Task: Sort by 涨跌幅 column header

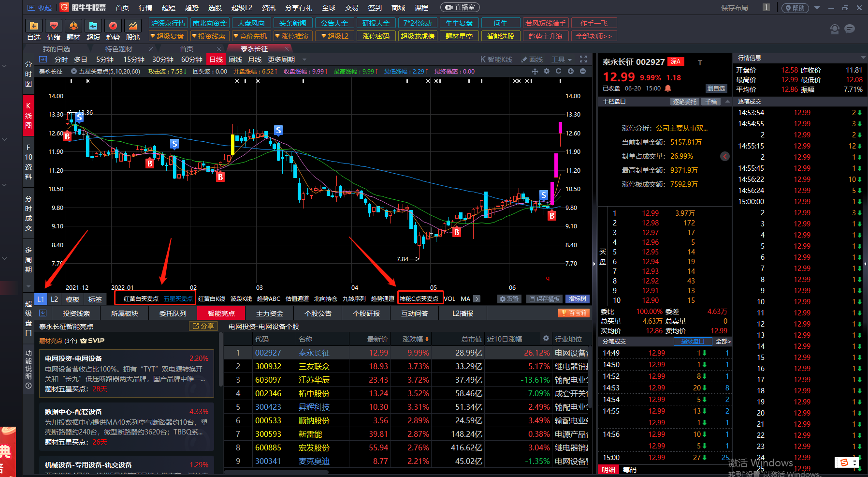Action: click(416, 339)
